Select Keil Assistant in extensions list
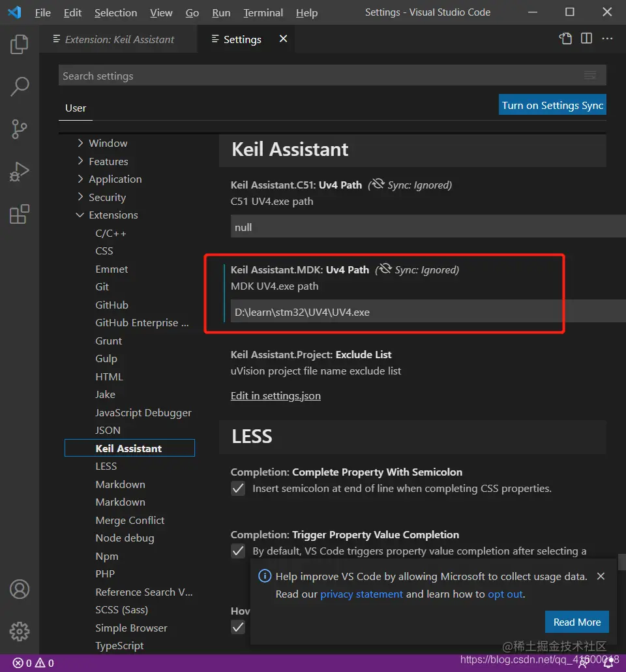626x672 pixels. tap(129, 448)
